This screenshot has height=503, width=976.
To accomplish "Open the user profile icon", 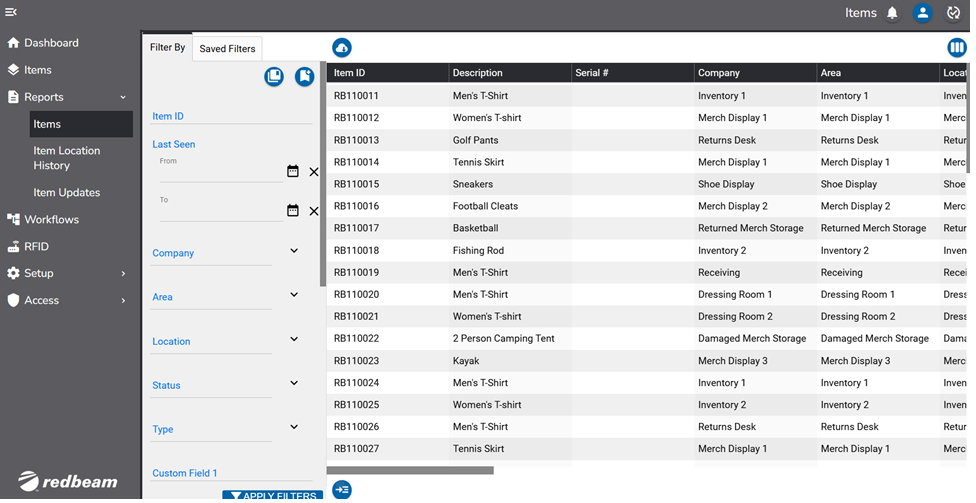I will pyautogui.click(x=922, y=13).
